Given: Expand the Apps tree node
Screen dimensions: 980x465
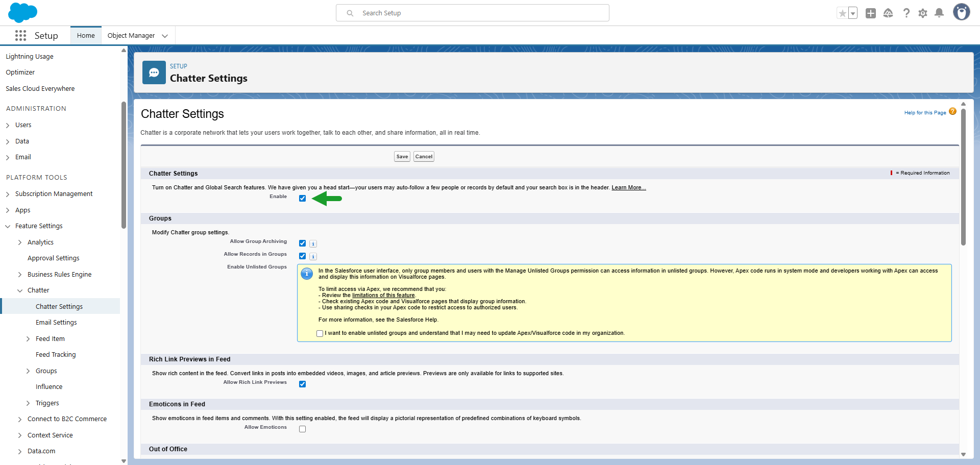Looking at the screenshot, I should tap(8, 211).
